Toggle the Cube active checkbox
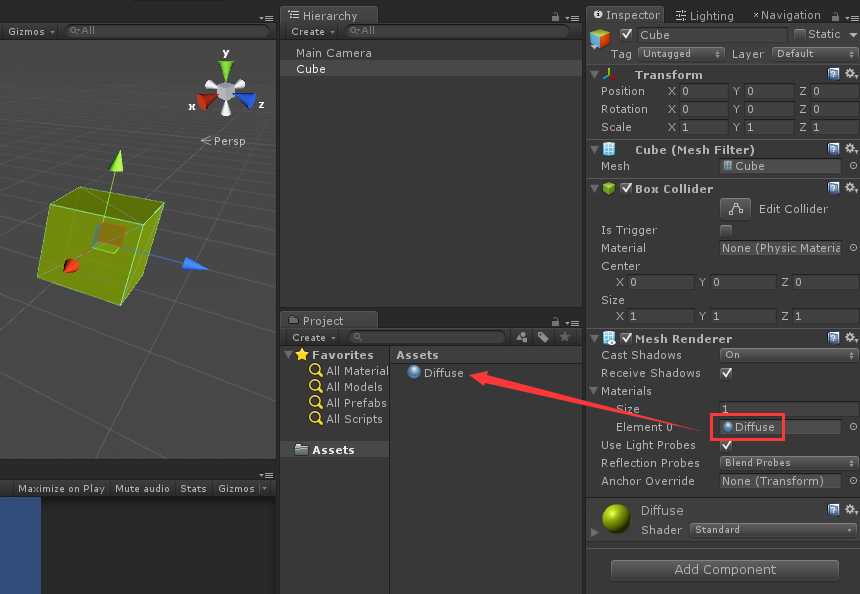 626,34
